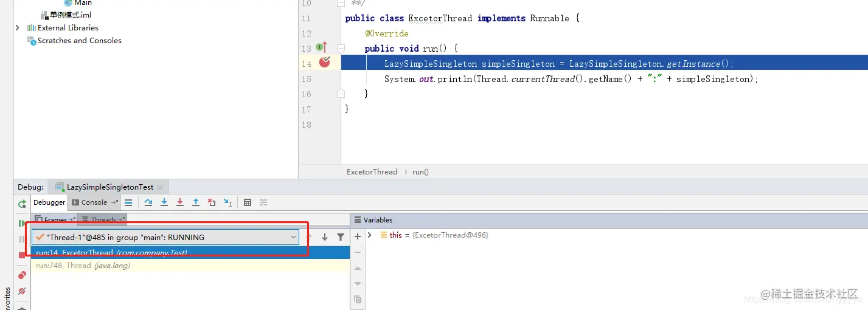Click ExcetorThread breadcrumb
The height and width of the screenshot is (310, 868).
[372, 172]
